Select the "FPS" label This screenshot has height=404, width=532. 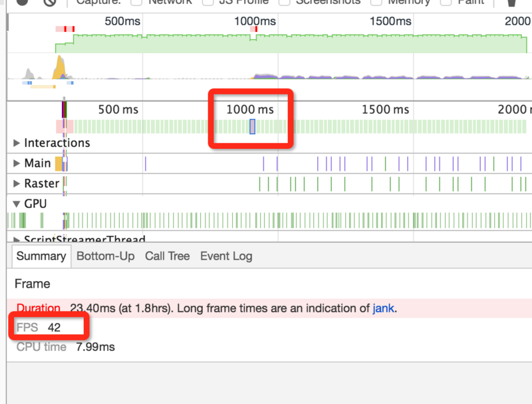27,328
